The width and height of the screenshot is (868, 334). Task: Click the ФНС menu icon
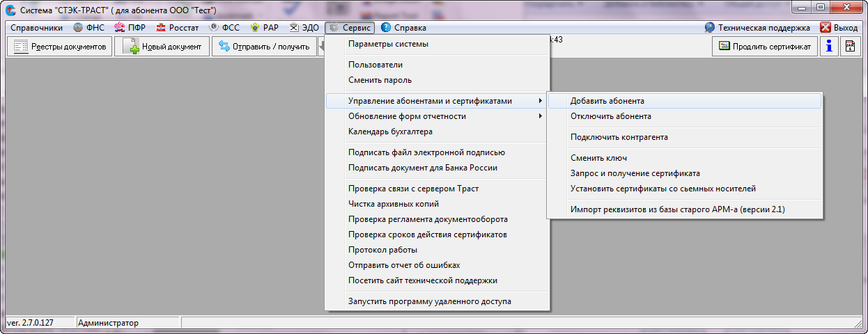click(77, 28)
